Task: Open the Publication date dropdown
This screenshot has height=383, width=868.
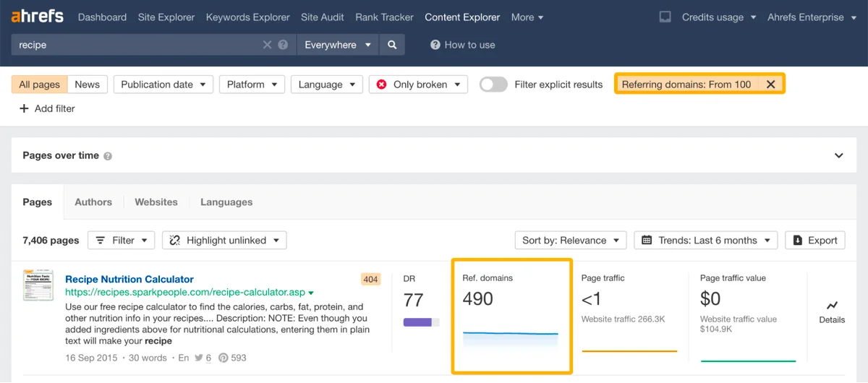Action: [163, 85]
